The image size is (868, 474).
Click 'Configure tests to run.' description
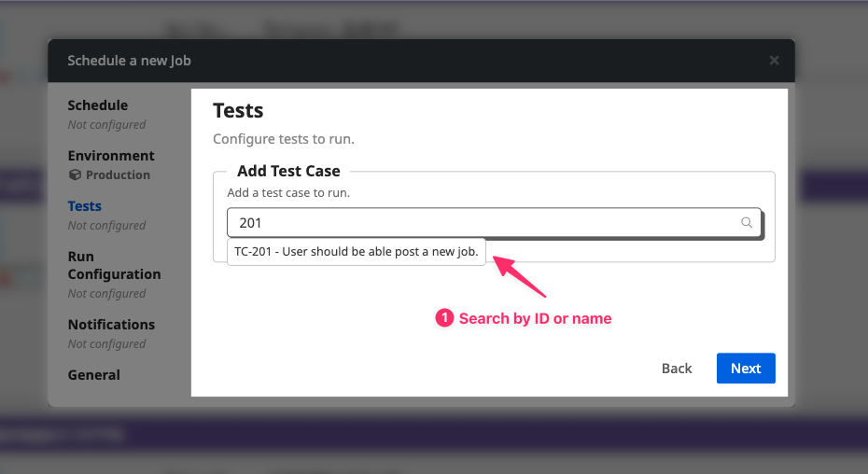[284, 139]
